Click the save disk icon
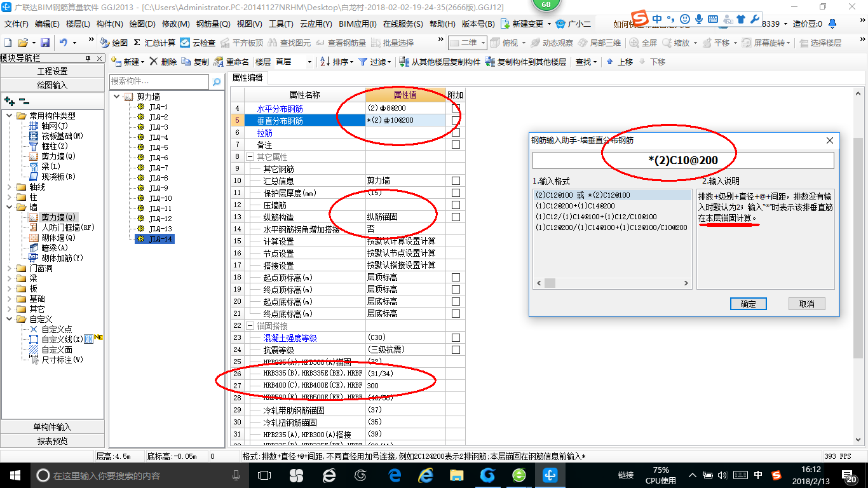Viewport: 868px width, 488px height. (x=45, y=43)
